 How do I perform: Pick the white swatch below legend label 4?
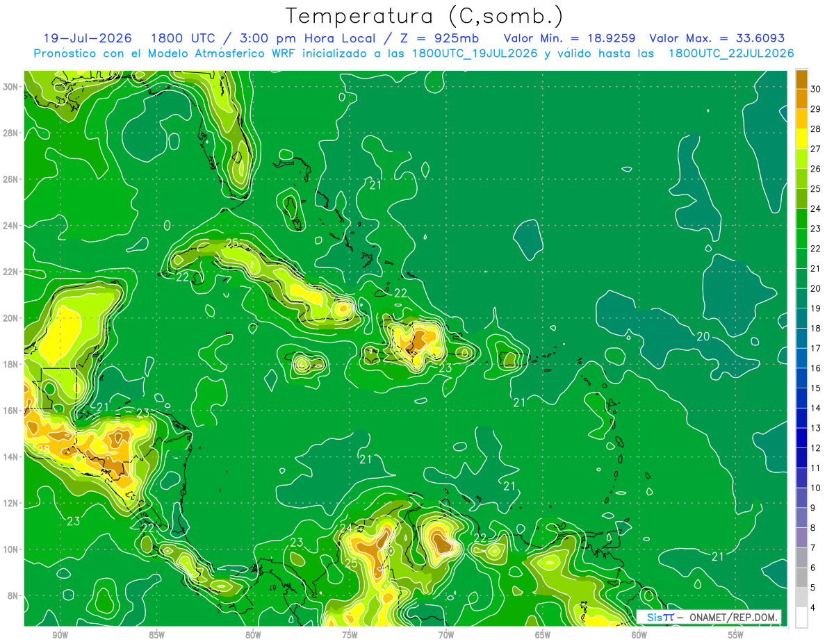(801, 618)
